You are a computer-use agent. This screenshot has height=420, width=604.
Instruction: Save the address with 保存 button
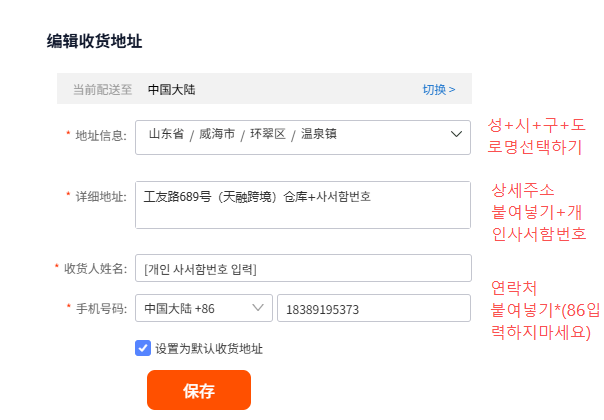coord(199,390)
